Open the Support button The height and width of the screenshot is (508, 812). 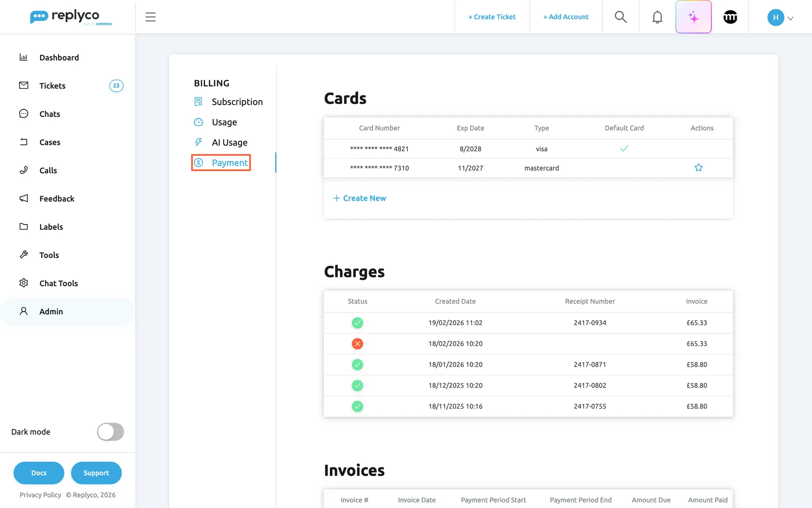click(x=96, y=473)
